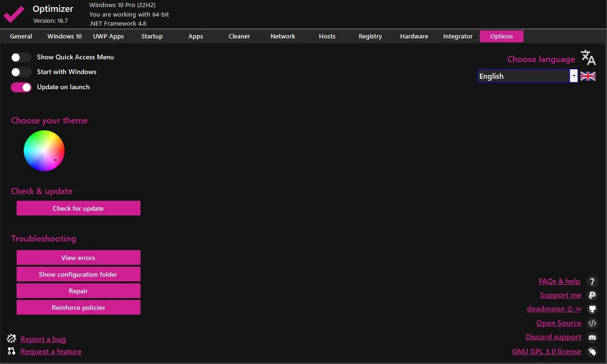607x364 pixels.
Task: Click the question mark help icon
Action: 592,281
